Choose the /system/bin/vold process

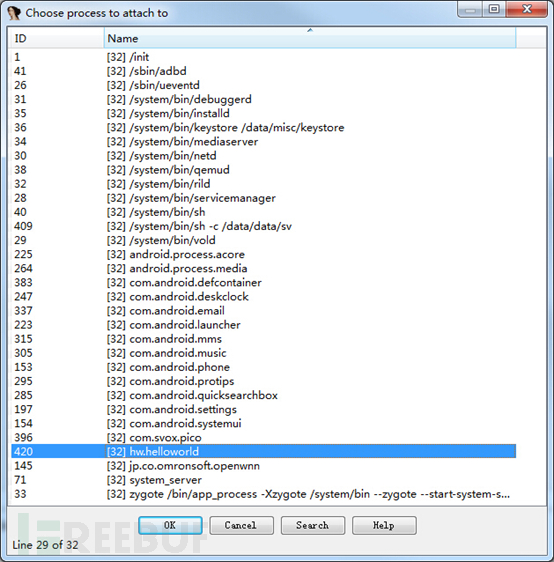point(263,240)
